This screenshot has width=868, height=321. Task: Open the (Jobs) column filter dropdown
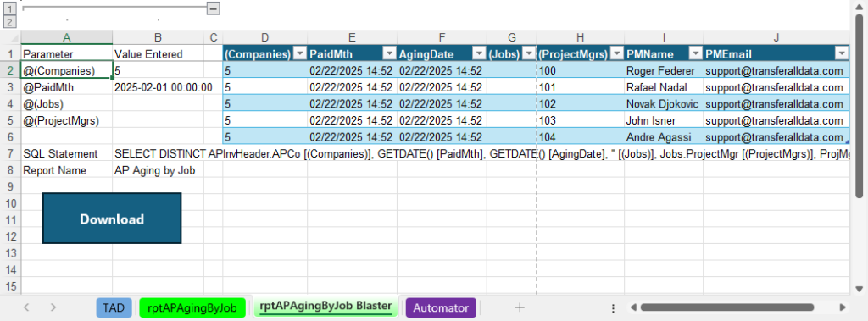[x=529, y=53]
